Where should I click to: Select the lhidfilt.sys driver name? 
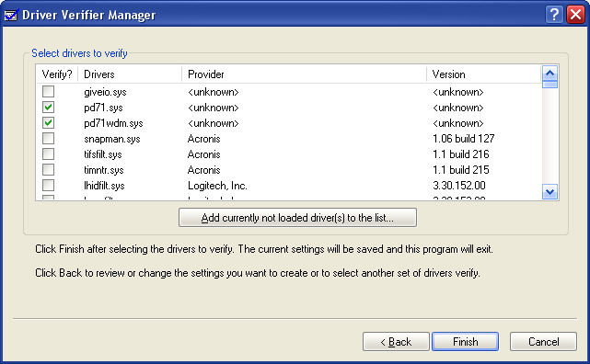(104, 186)
